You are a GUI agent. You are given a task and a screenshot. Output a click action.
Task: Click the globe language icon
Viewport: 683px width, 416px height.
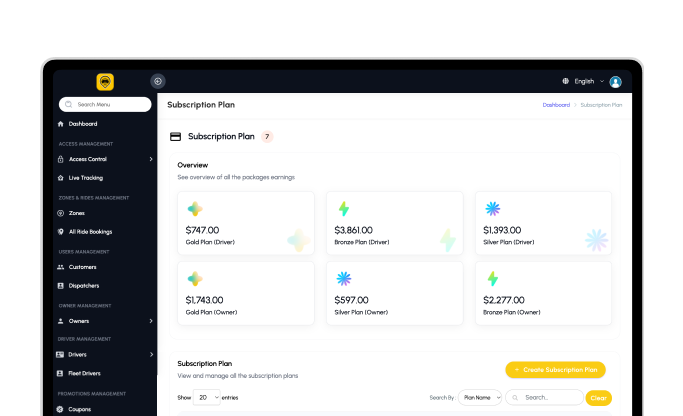coord(565,81)
